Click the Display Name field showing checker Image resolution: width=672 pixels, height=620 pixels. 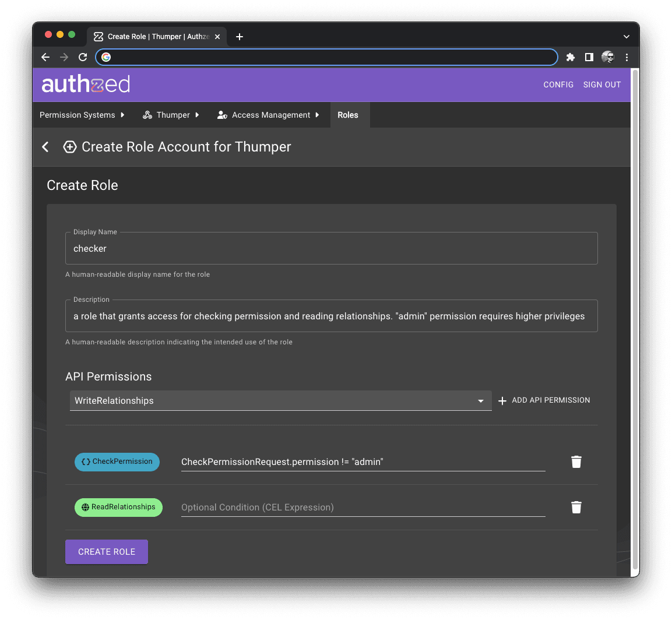point(331,248)
